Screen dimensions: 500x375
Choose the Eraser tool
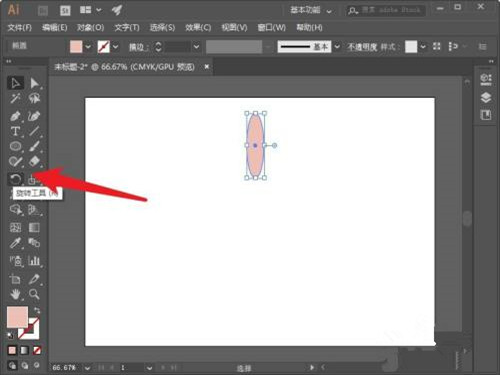click(34, 162)
